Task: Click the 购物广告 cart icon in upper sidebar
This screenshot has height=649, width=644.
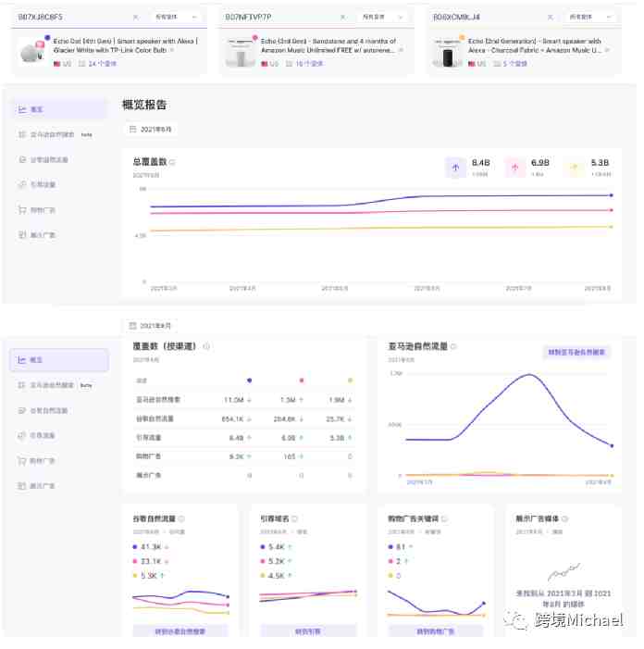Action: tap(21, 210)
